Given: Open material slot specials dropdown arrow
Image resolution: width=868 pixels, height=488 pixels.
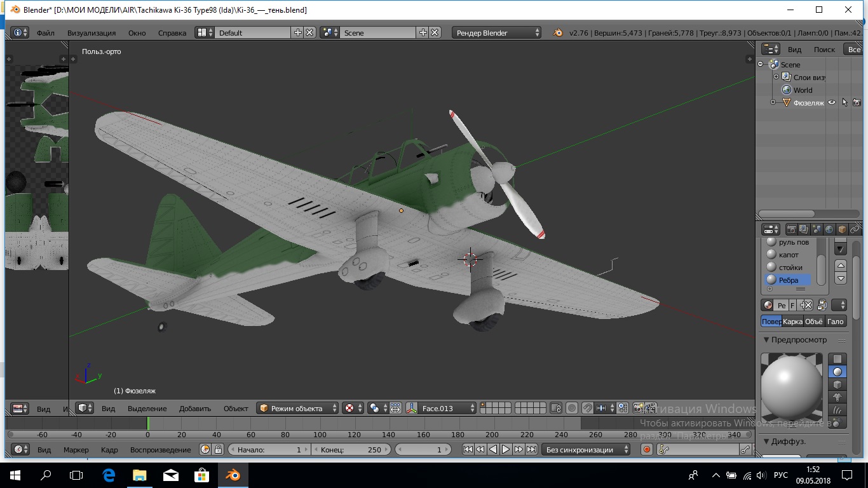Looking at the screenshot, I should [x=841, y=249].
